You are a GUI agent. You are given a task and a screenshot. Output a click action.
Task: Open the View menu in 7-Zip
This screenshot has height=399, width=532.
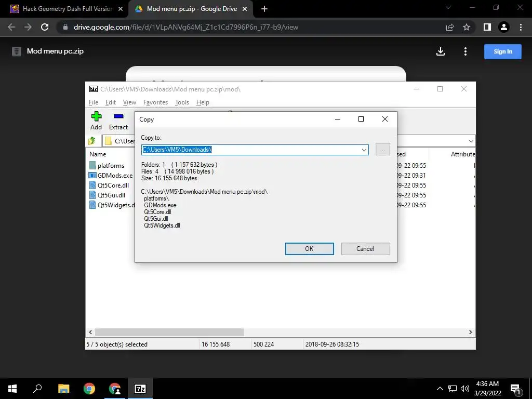pos(129,102)
